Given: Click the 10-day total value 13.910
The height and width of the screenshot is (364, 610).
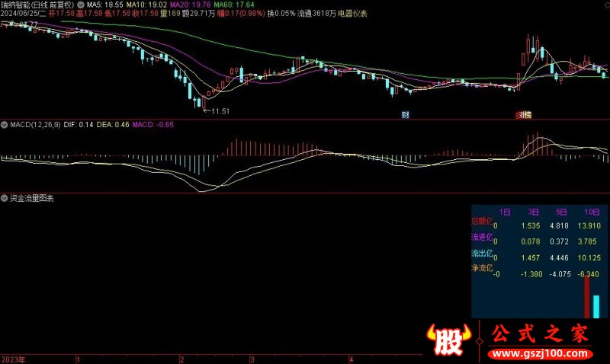Looking at the screenshot, I should pos(589,225).
